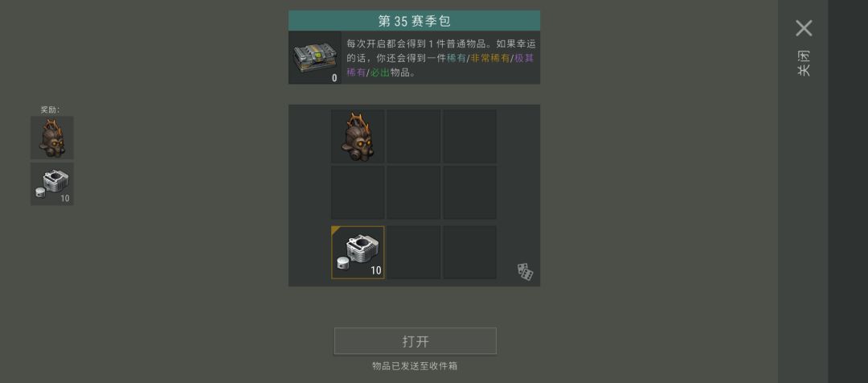Click the 奖励 rewards label
Image resolution: width=868 pixels, height=383 pixels.
click(51, 109)
